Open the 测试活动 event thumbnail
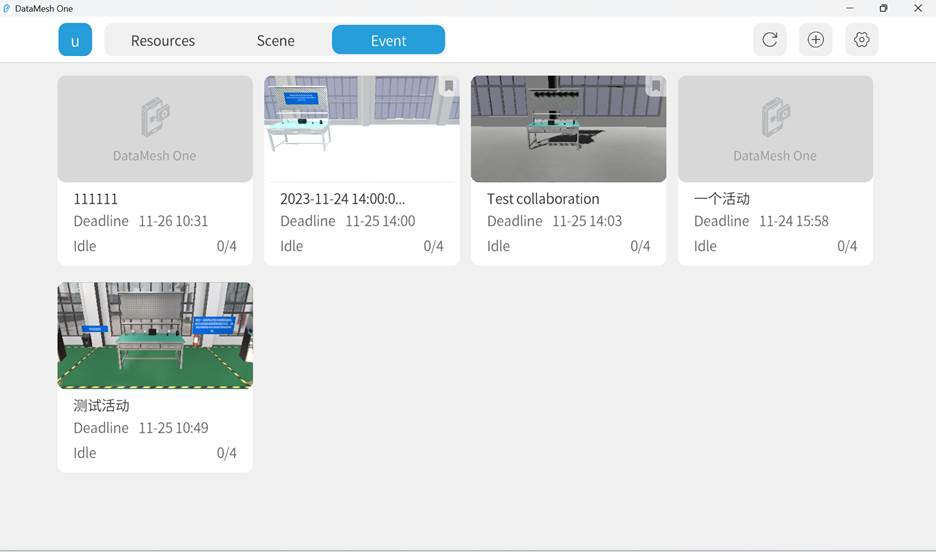Viewport: 936px width, 552px height. (155, 336)
